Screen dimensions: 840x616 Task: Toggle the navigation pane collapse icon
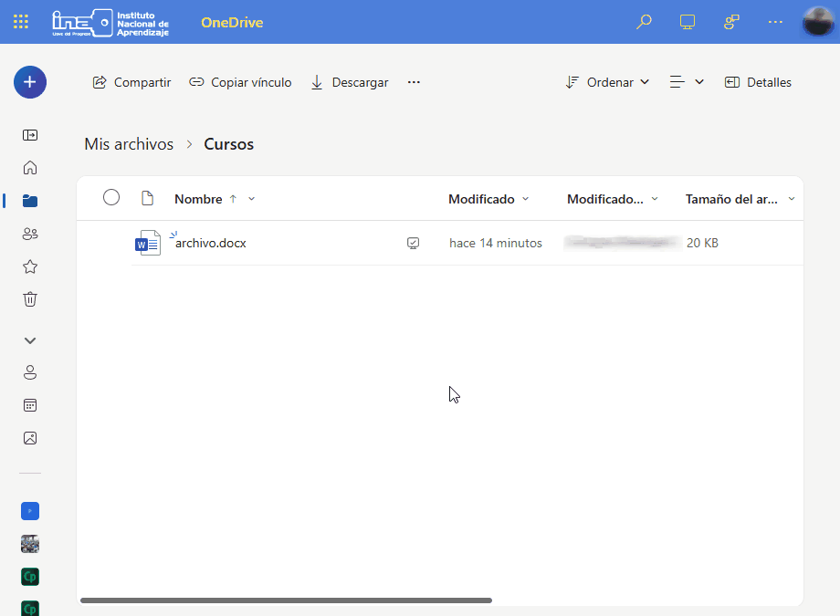tap(30, 135)
